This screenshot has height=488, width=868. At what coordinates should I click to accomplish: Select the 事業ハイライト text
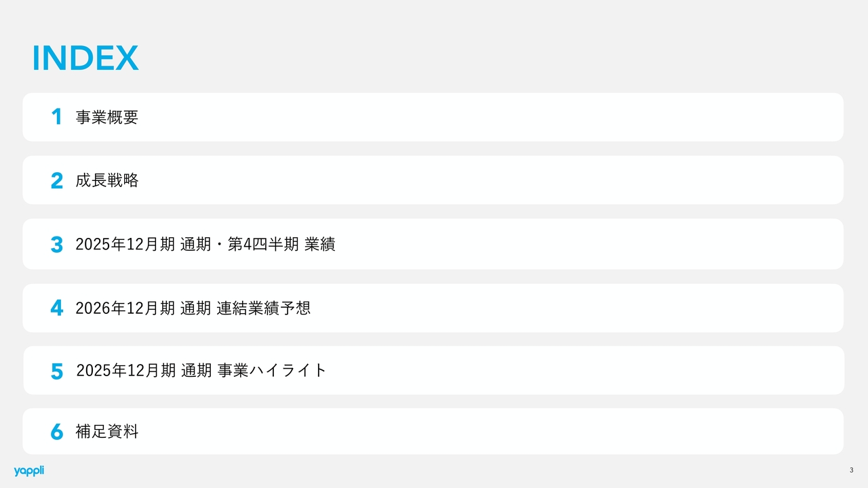click(273, 371)
